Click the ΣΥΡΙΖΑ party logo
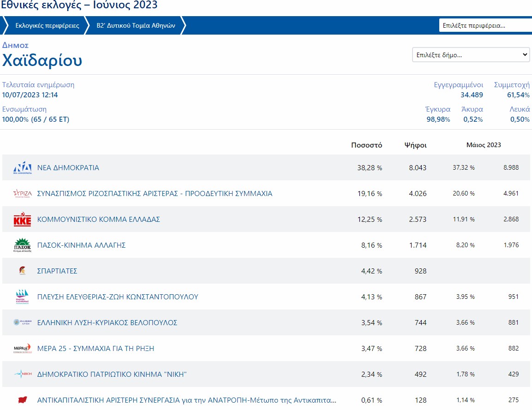 point(23,193)
